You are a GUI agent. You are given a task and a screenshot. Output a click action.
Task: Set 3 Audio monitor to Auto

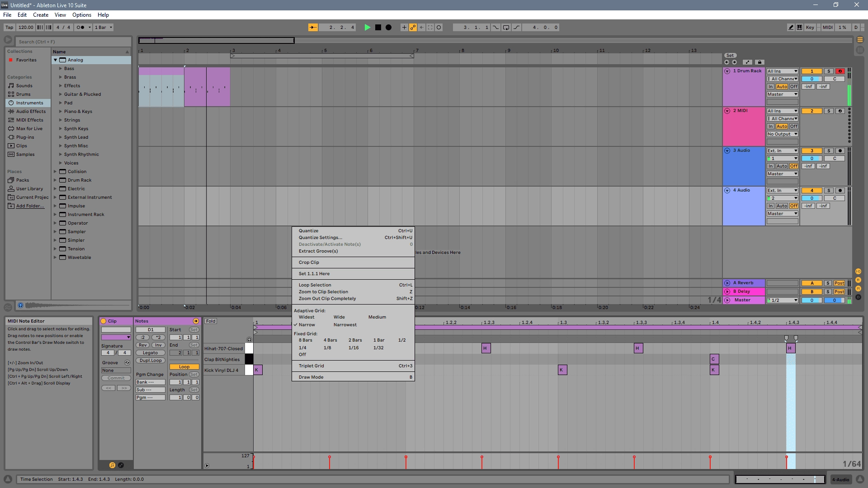(x=782, y=166)
